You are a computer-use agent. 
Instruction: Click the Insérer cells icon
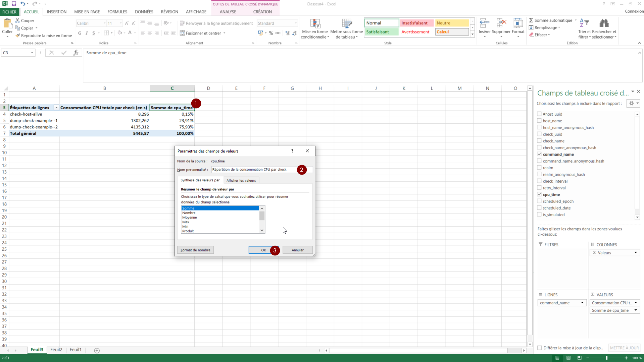pos(484,23)
